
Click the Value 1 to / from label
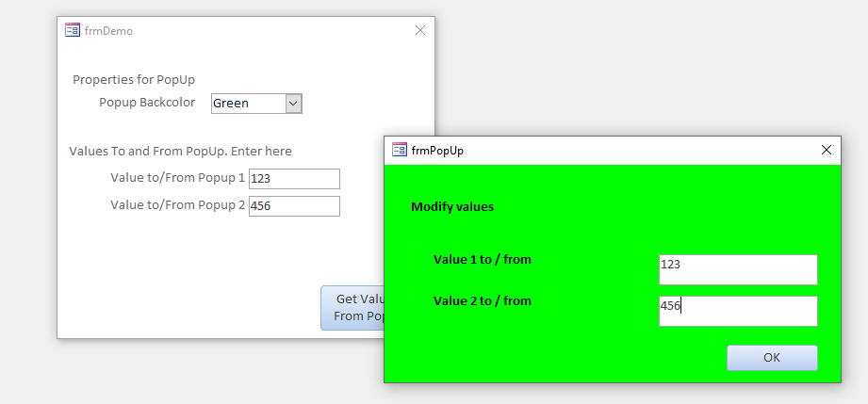(483, 259)
